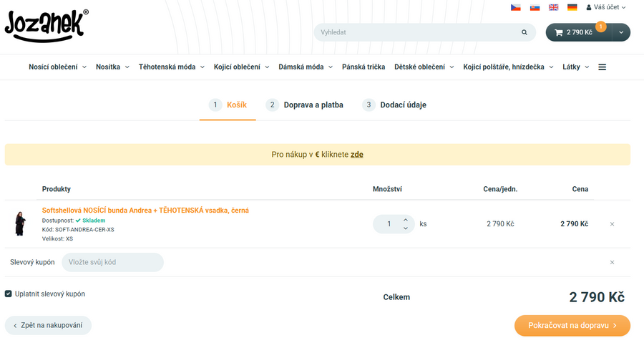Screen dimensions: 644x343
Task: Increase product quantity with up arrow
Action: pos(406,220)
